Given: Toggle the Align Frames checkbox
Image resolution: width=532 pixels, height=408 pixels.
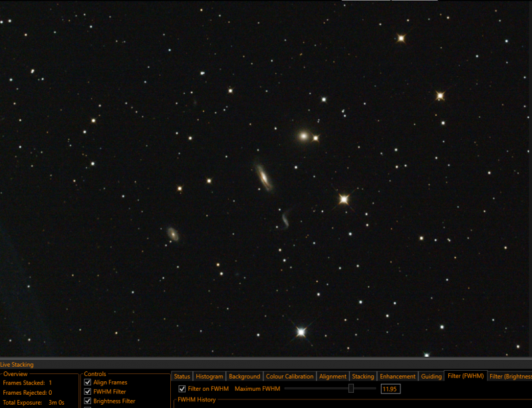Looking at the screenshot, I should coord(88,383).
